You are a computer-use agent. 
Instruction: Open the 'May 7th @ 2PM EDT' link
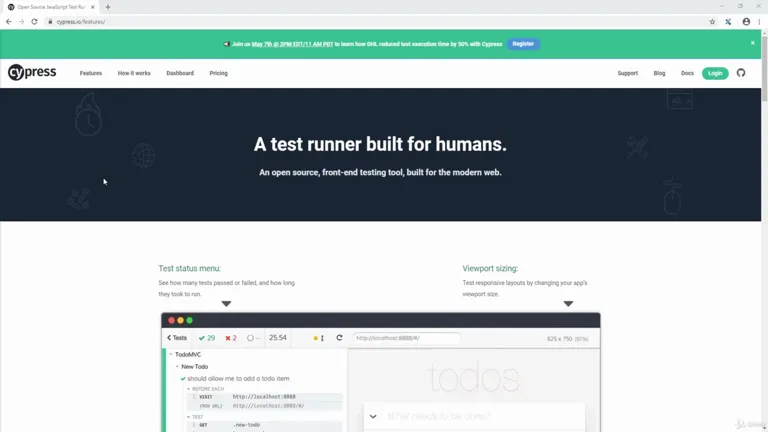[x=292, y=44]
